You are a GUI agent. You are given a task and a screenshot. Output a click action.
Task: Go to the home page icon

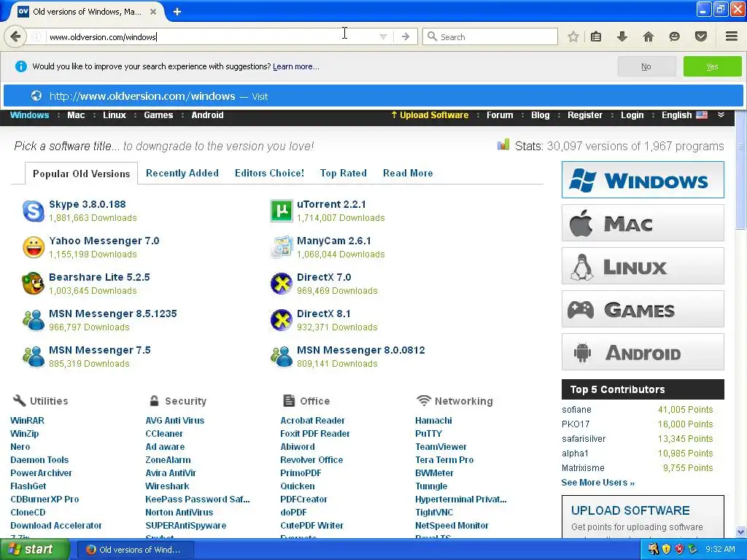[x=649, y=36]
